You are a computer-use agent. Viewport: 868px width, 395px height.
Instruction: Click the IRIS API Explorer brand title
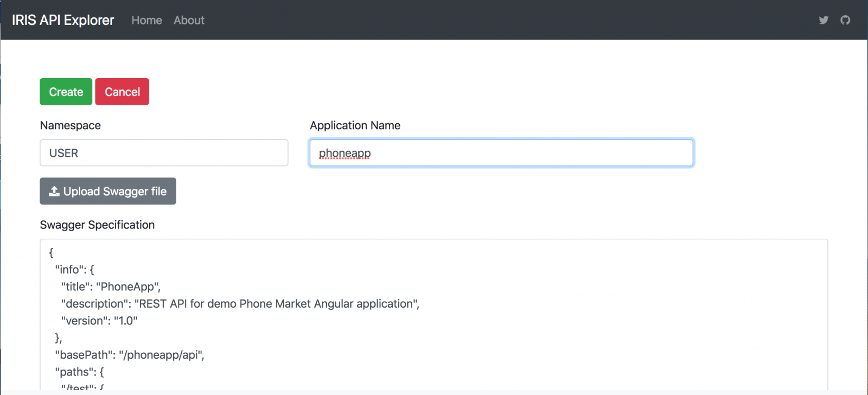[x=63, y=20]
